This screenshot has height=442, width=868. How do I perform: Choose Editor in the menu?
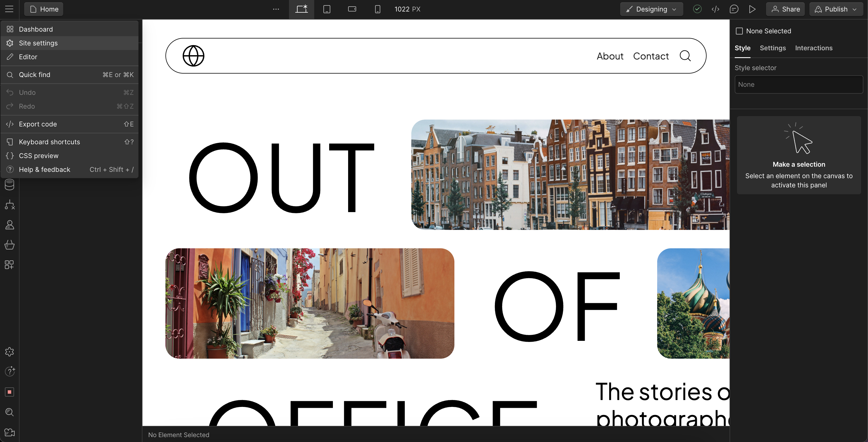tap(70, 57)
